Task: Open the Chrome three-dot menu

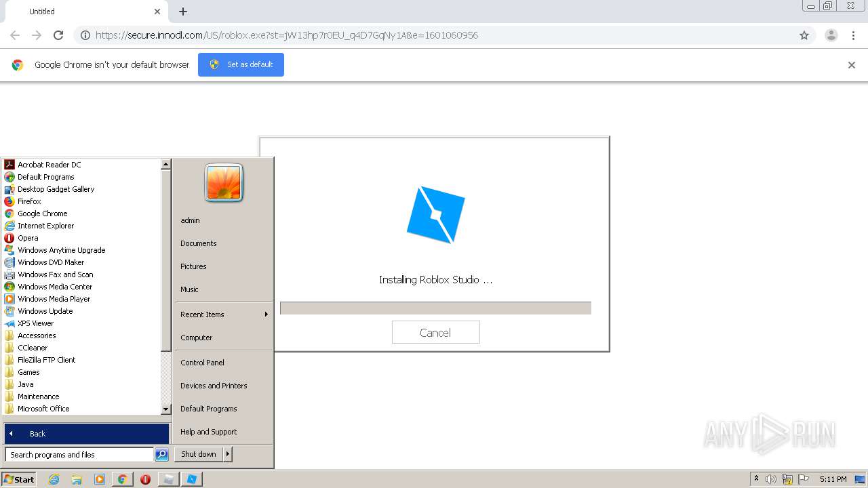Action: click(x=853, y=35)
